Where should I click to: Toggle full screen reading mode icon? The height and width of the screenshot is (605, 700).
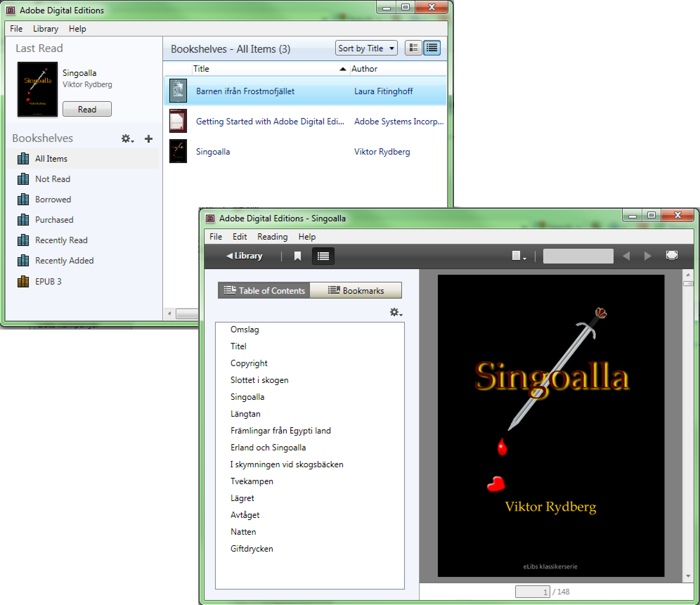(672, 255)
